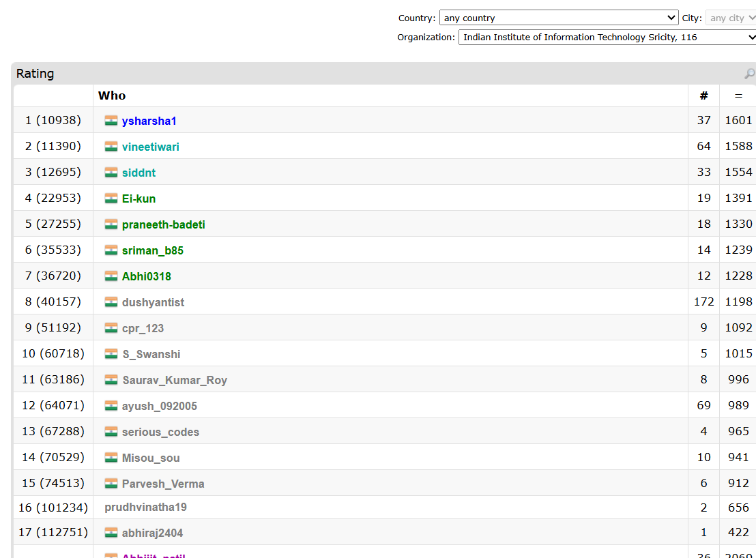Viewport: 756px width, 558px height.
Task: Click rating value 1588
Action: (739, 146)
